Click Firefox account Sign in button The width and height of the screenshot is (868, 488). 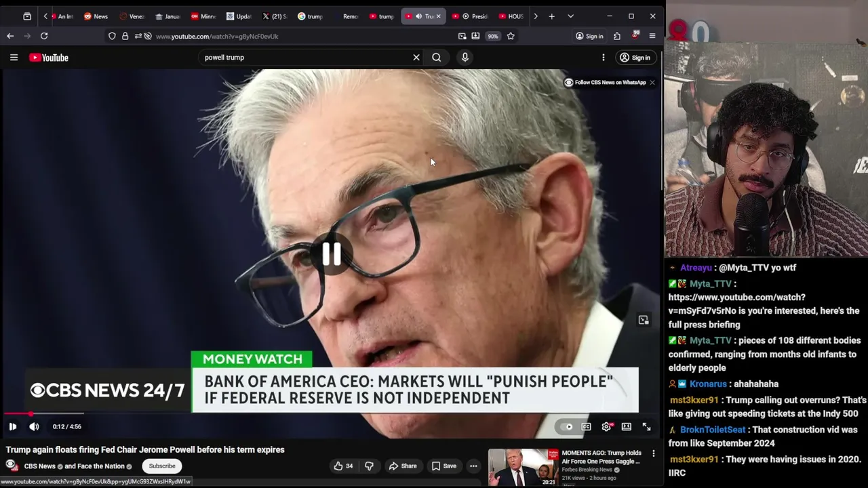click(x=589, y=36)
